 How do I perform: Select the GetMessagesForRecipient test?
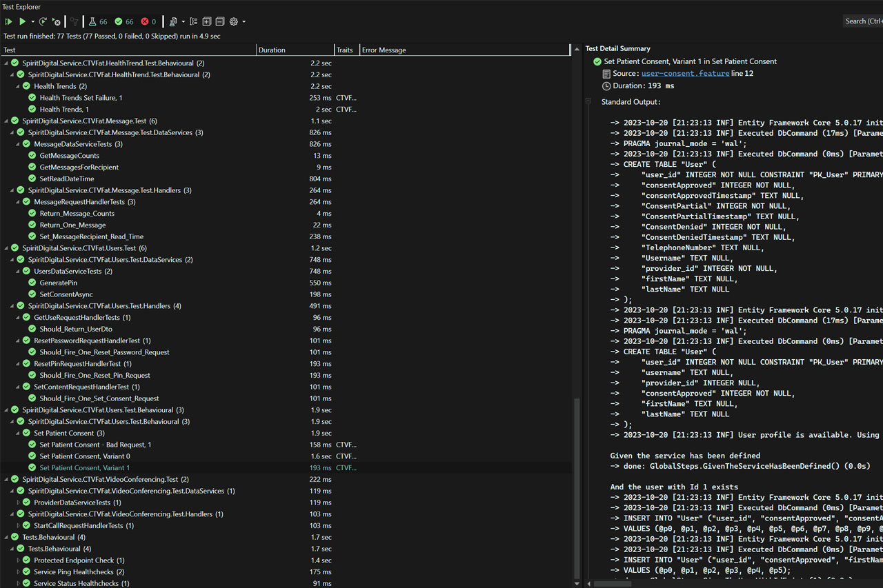[x=79, y=167]
